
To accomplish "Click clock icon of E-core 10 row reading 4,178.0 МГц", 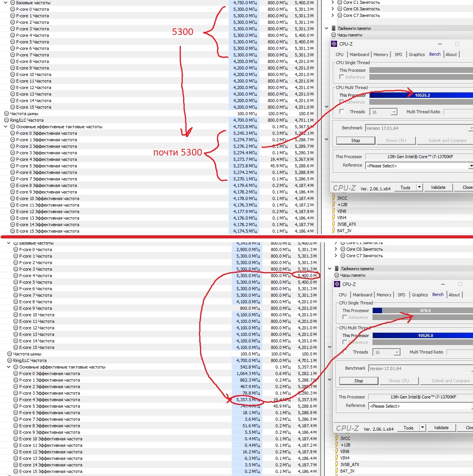I will (x=13, y=198).
